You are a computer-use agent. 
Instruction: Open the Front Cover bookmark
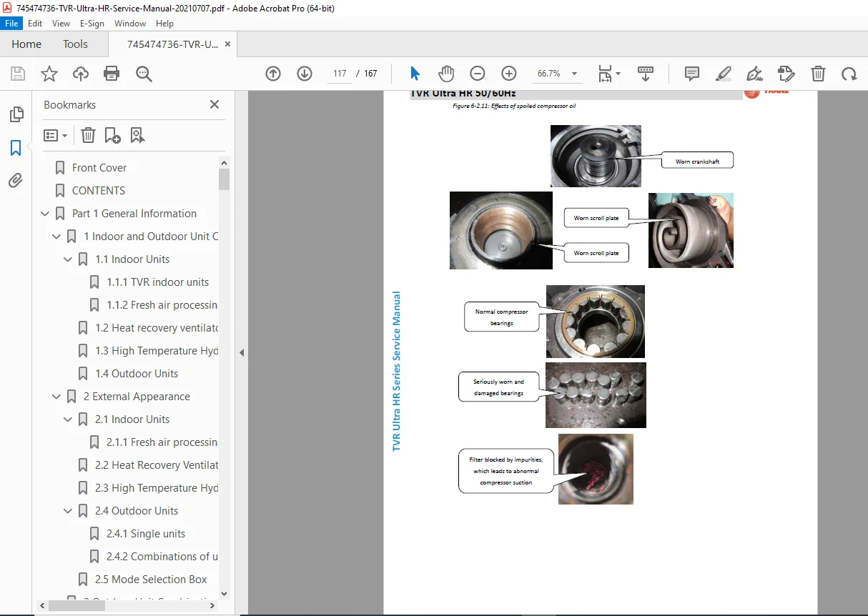99,168
